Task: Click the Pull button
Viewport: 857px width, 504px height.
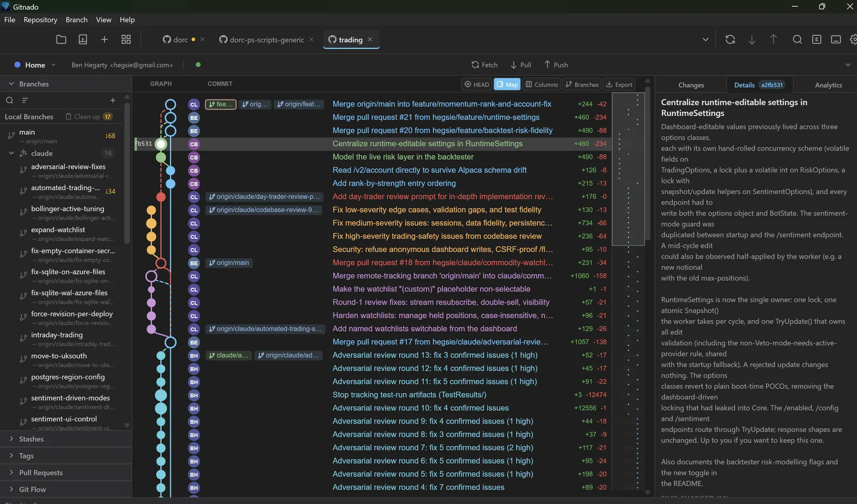Action: pyautogui.click(x=521, y=65)
